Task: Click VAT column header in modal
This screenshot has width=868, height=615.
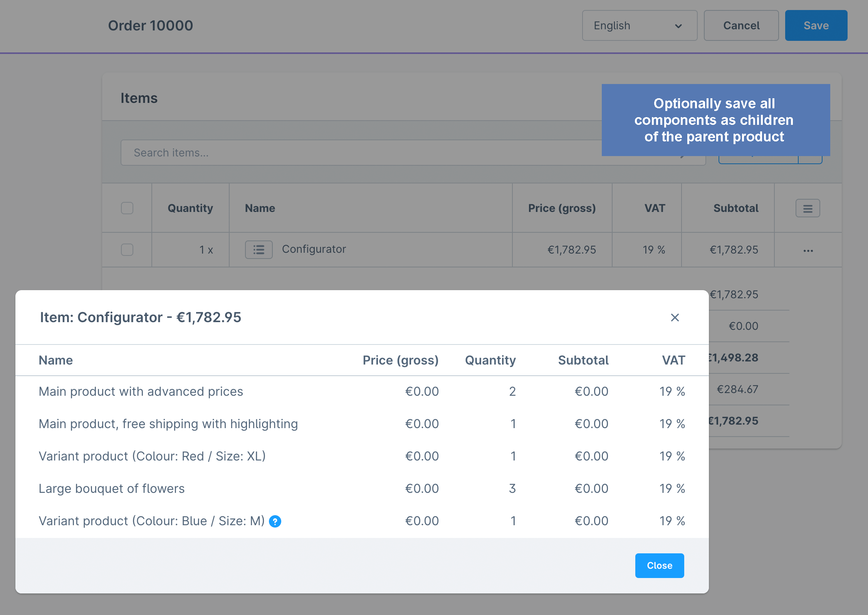Action: [673, 360]
